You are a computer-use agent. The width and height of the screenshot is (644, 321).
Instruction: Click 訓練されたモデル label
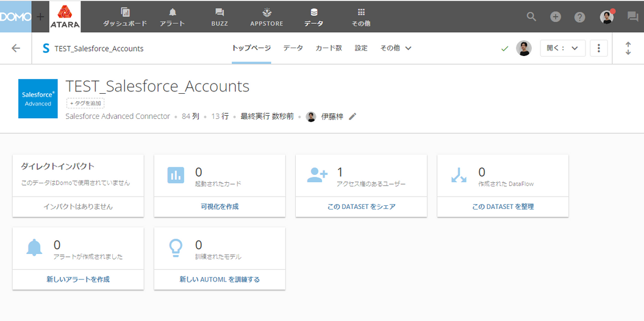pyautogui.click(x=218, y=257)
